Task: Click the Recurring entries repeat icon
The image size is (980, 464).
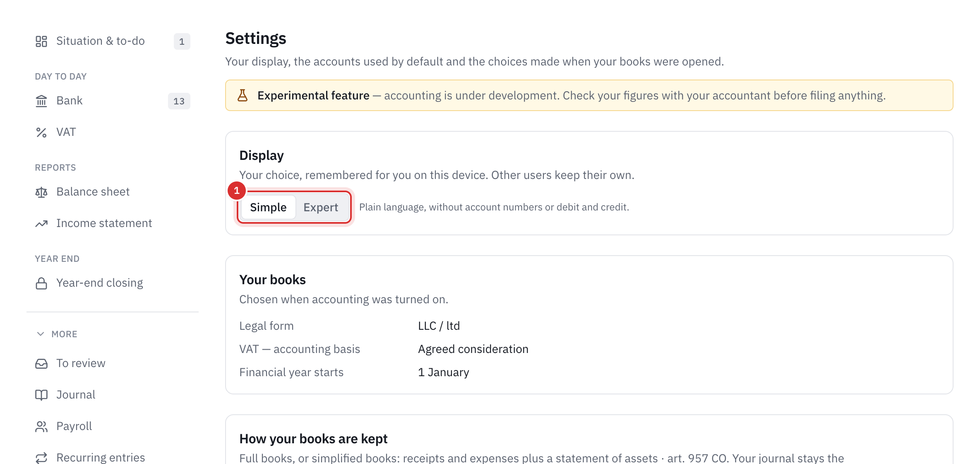Action: [x=41, y=457]
